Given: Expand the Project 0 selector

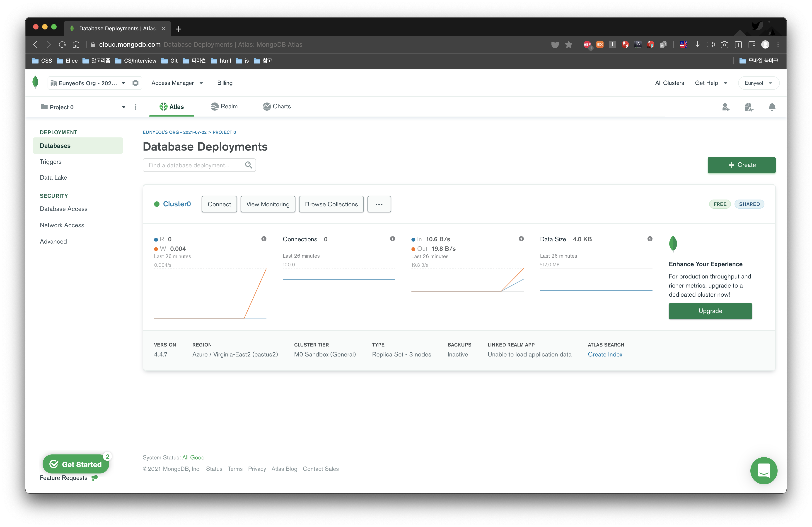Looking at the screenshot, I should (x=83, y=107).
